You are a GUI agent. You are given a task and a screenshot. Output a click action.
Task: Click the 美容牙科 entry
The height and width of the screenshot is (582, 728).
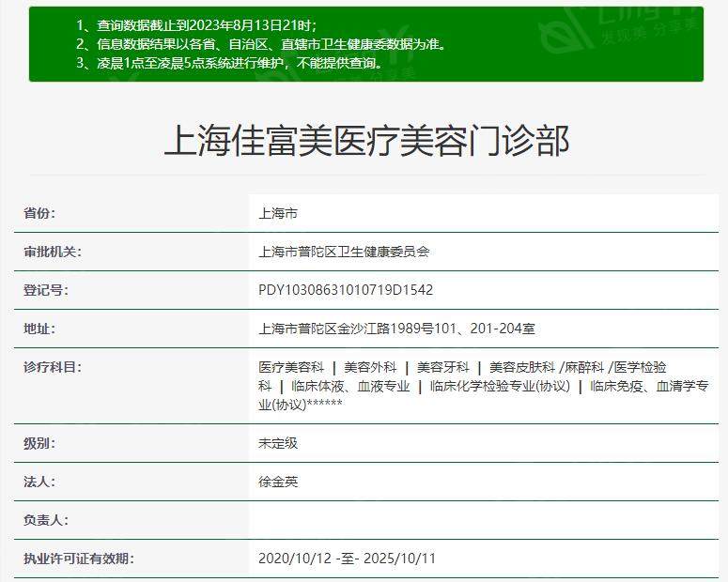point(443,367)
